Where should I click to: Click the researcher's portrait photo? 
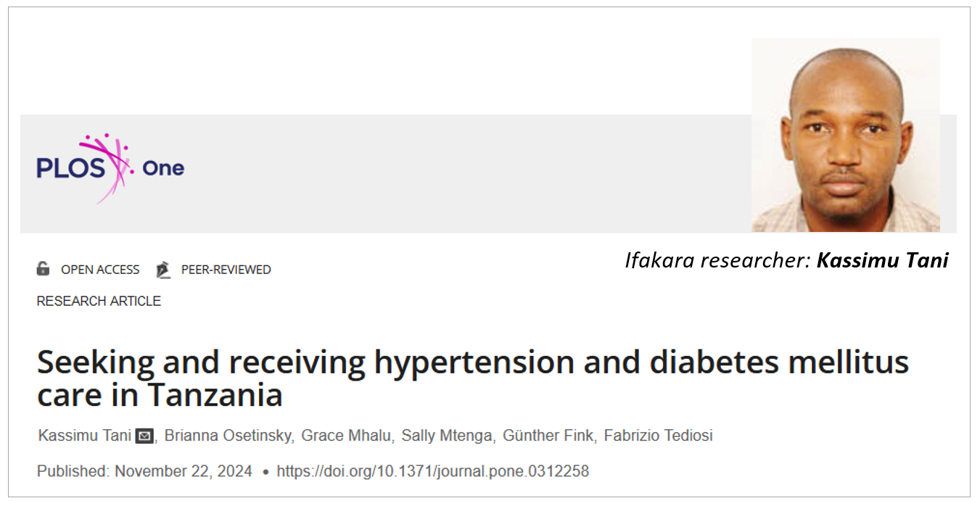point(846,135)
